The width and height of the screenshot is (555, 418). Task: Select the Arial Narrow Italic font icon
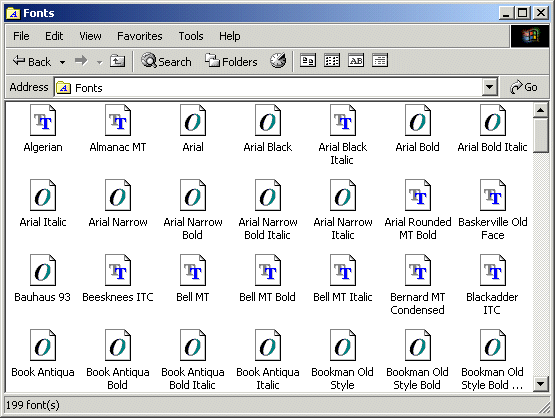[x=343, y=195]
